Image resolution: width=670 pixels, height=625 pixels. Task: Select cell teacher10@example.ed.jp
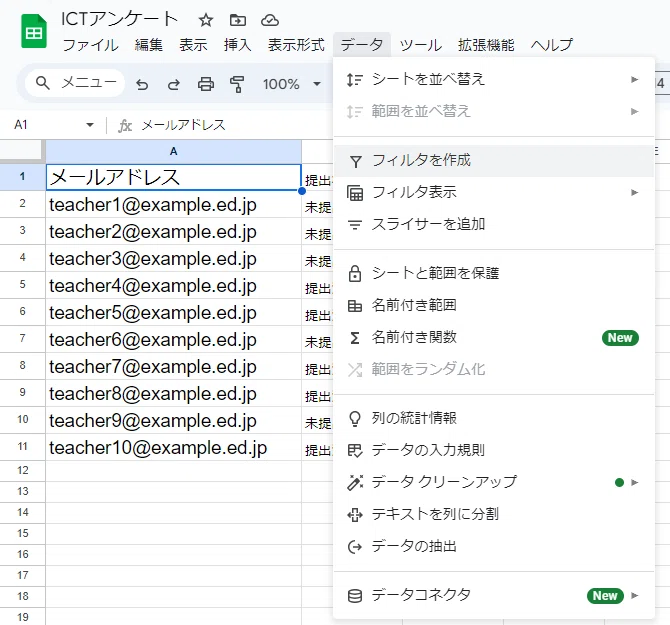pyautogui.click(x=173, y=448)
